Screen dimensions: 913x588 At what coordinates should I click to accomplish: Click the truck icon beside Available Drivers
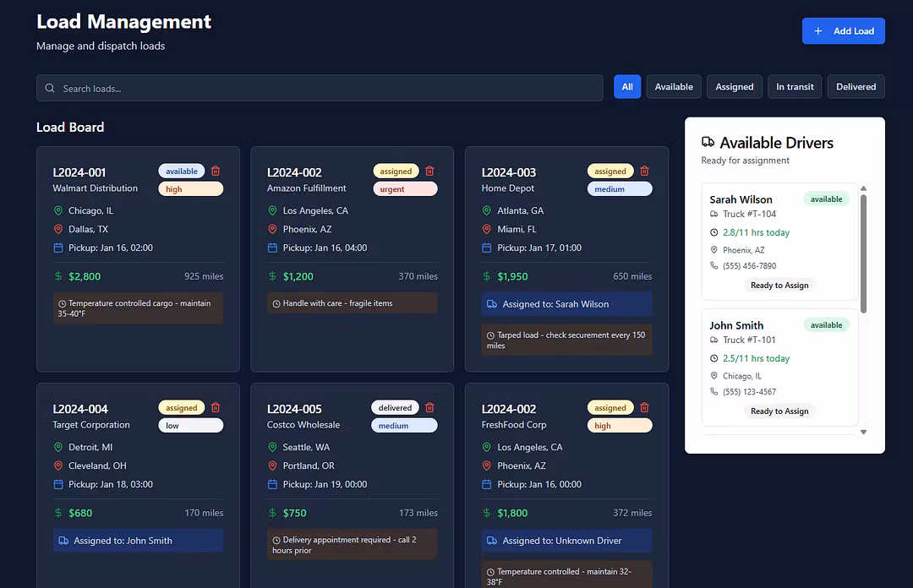coord(708,143)
